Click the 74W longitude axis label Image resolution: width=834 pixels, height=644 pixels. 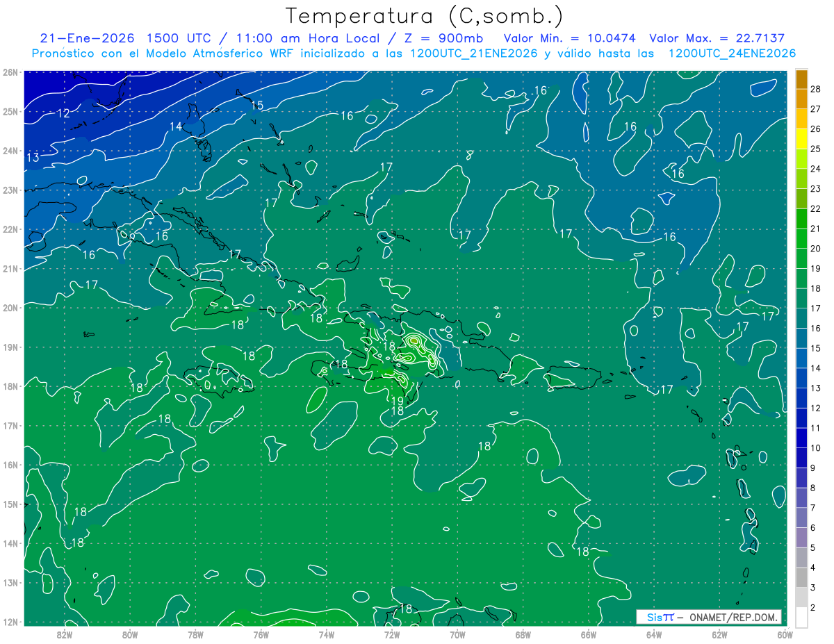click(326, 635)
